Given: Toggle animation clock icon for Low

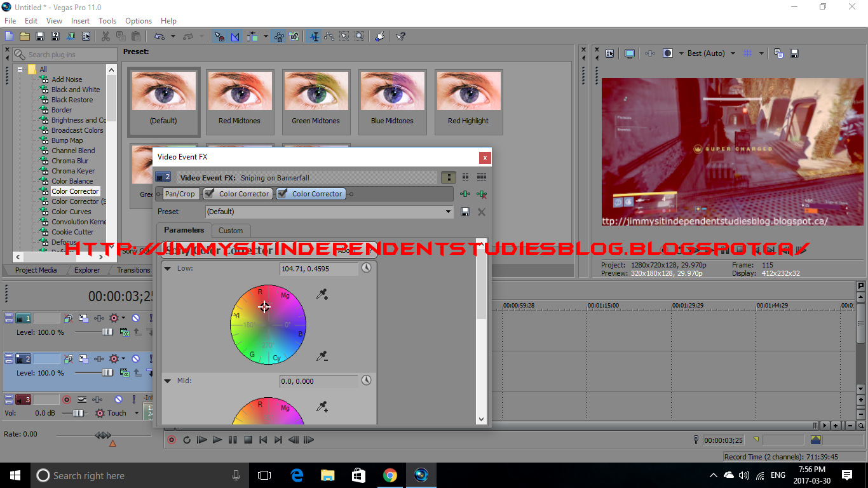Looking at the screenshot, I should point(366,268).
